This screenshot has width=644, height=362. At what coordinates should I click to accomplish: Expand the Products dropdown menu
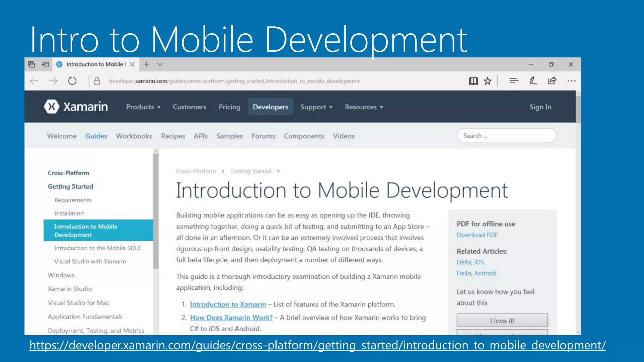143,107
